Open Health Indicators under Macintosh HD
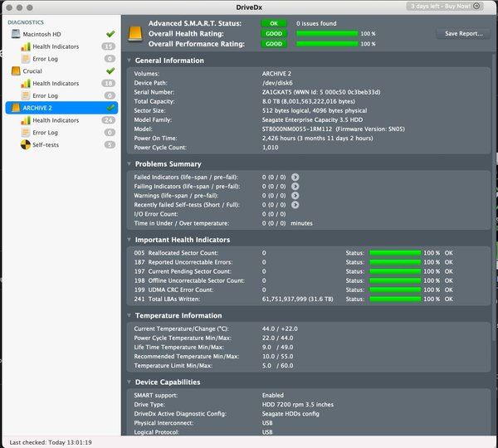This screenshot has width=498, height=448. click(x=55, y=46)
